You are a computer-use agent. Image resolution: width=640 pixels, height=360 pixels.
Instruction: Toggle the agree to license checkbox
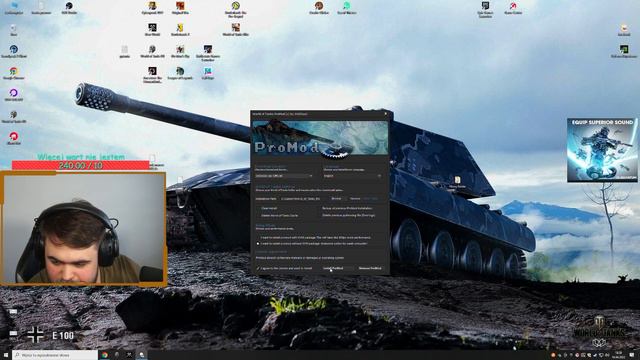[x=258, y=268]
